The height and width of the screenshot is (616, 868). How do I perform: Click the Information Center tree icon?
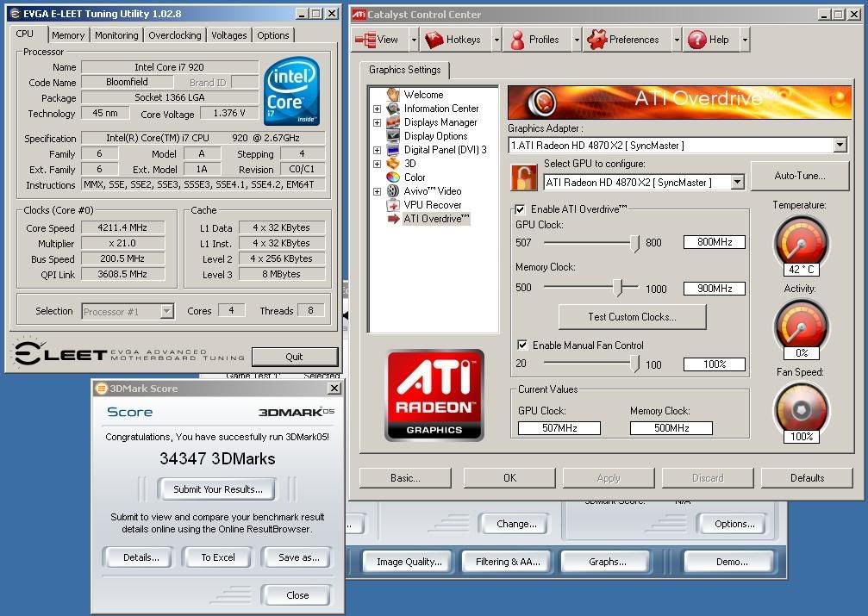click(x=393, y=109)
